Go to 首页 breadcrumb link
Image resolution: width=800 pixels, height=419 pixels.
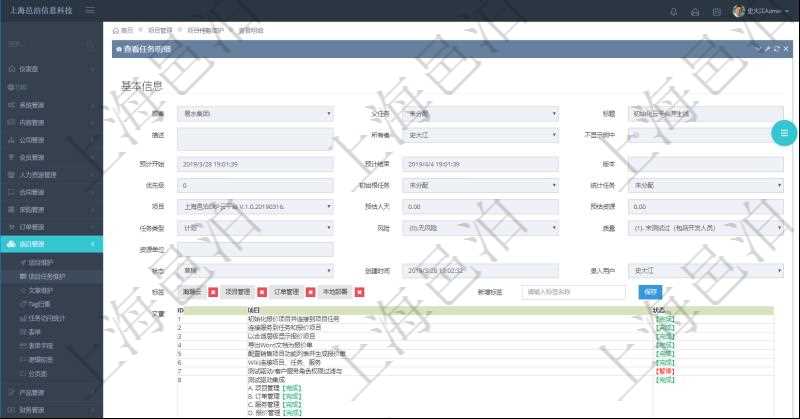click(x=126, y=31)
